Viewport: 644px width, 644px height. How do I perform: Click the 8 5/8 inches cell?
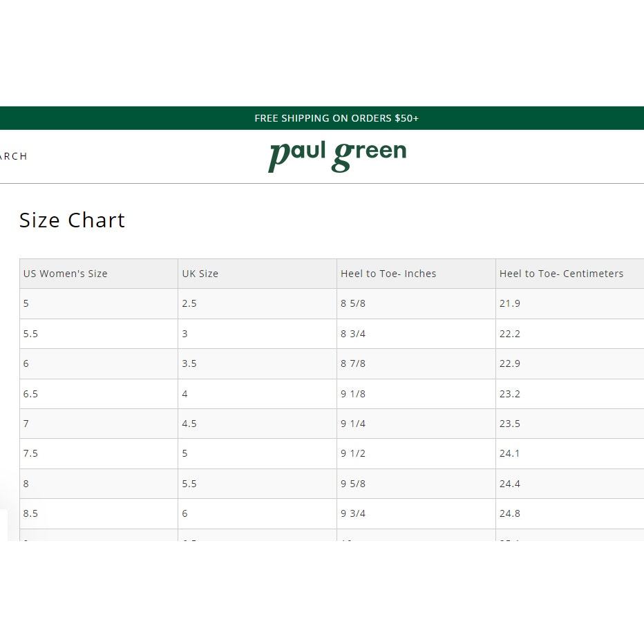[x=416, y=303]
